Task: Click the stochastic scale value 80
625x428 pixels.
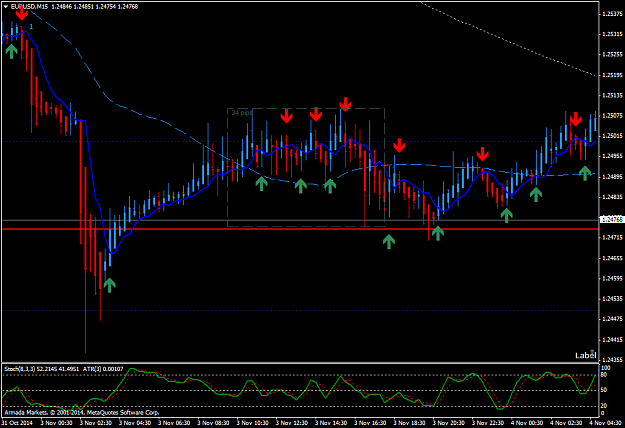Action: 604,375
